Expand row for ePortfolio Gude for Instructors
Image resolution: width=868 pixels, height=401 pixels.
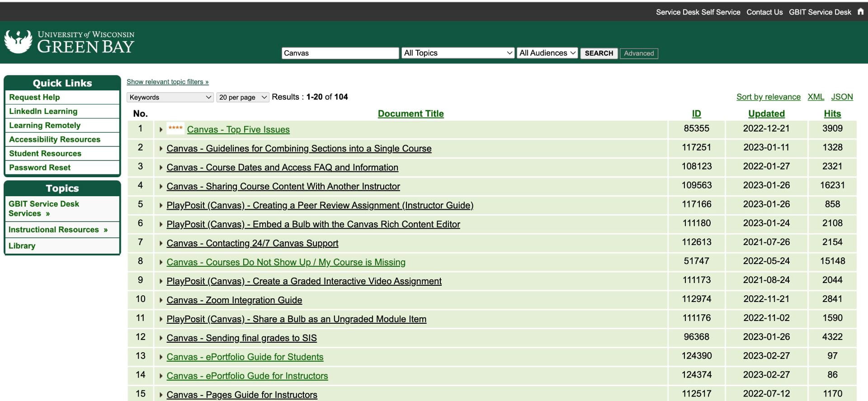tap(161, 377)
